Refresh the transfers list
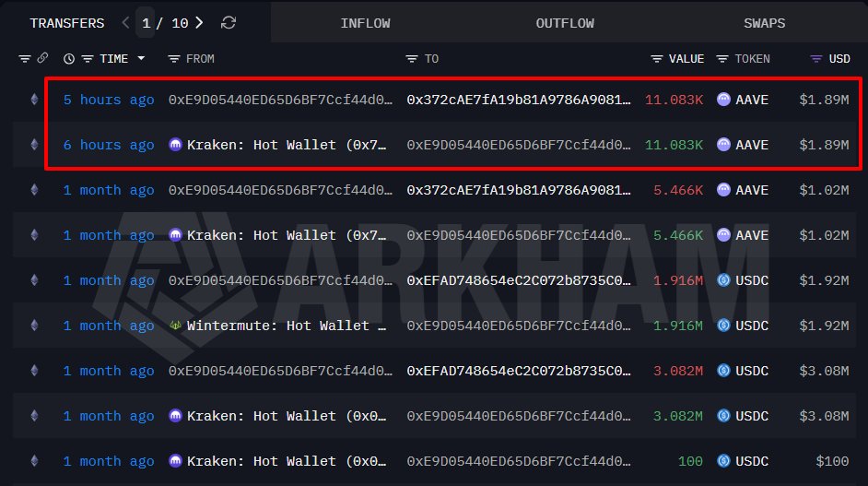868x486 pixels. [x=229, y=23]
